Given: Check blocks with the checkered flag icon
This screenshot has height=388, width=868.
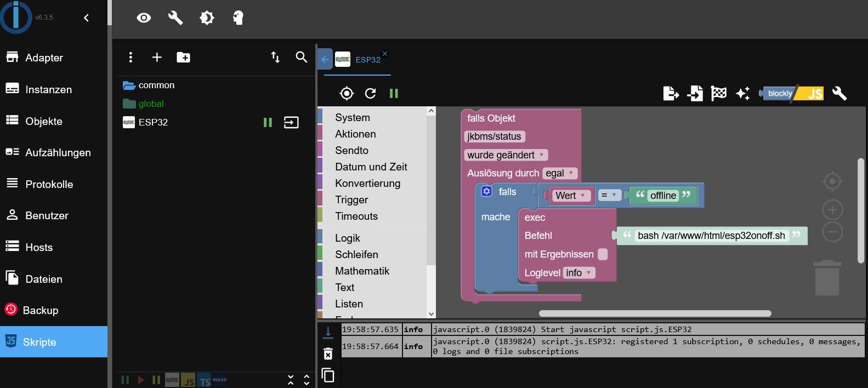Looking at the screenshot, I should coord(719,94).
